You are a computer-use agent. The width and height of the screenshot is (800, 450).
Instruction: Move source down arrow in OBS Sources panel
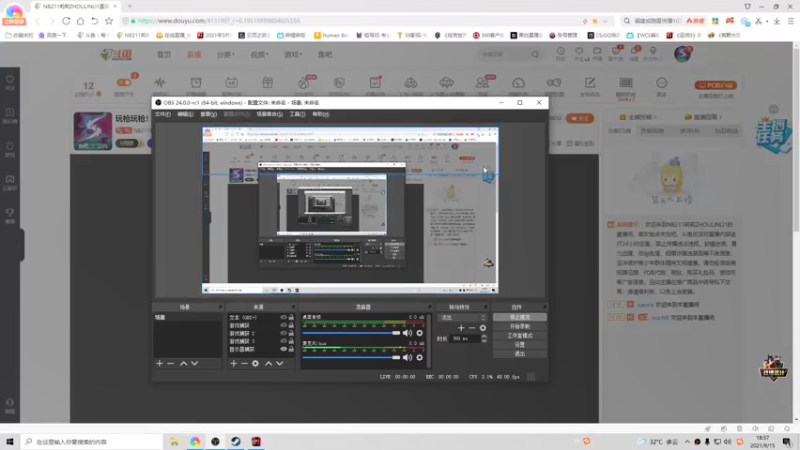pyautogui.click(x=280, y=363)
